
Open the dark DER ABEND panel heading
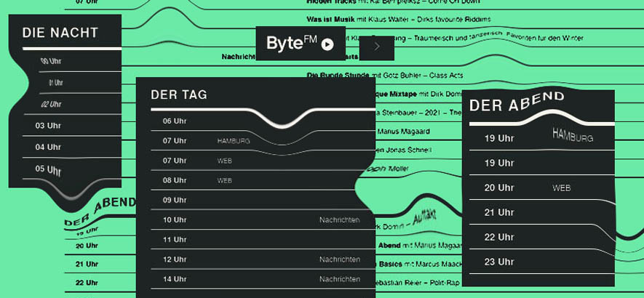point(517,102)
